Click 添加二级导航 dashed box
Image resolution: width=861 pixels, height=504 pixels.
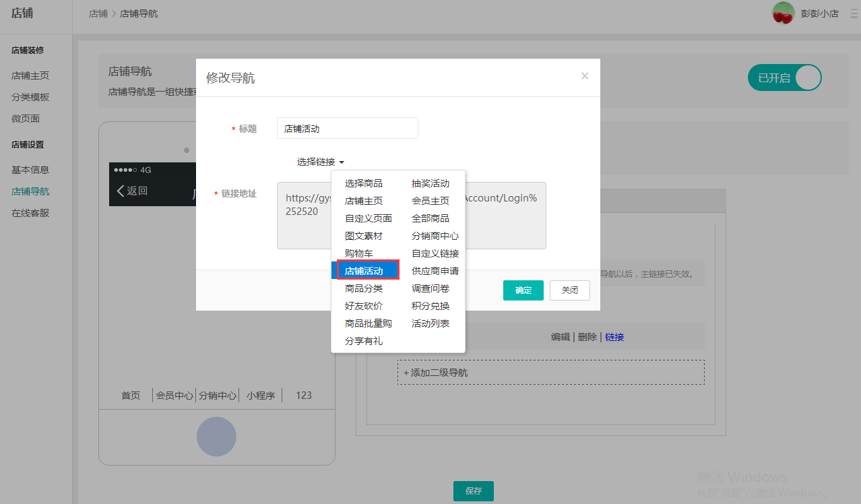[550, 373]
